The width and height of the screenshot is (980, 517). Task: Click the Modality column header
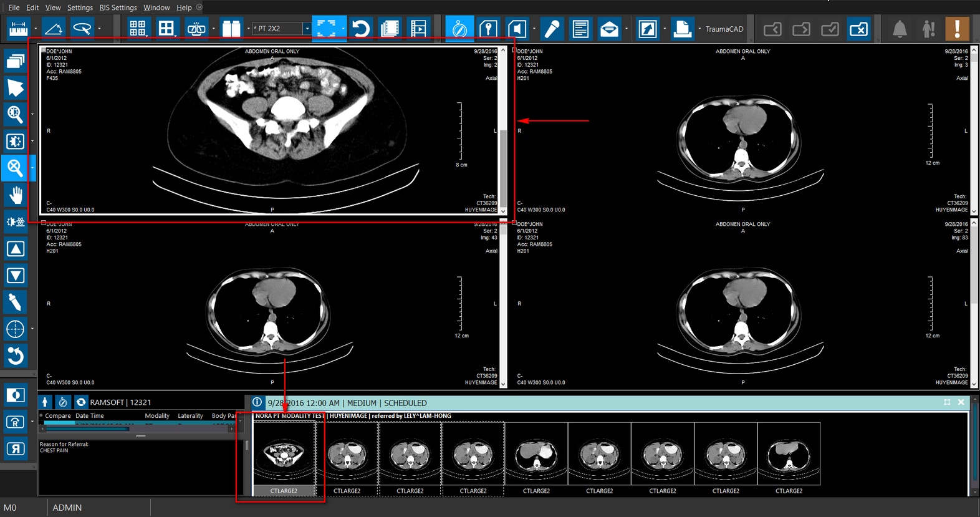click(x=157, y=416)
